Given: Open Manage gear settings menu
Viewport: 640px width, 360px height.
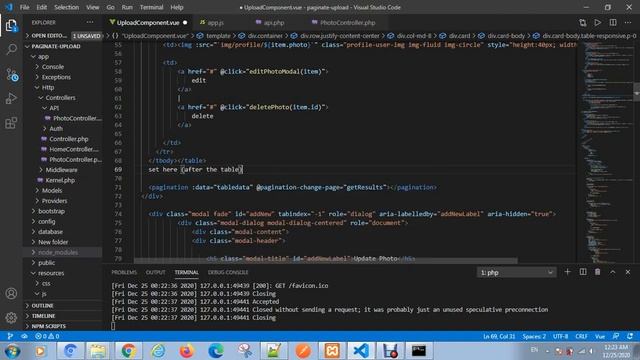Looking at the screenshot, I should [11, 317].
